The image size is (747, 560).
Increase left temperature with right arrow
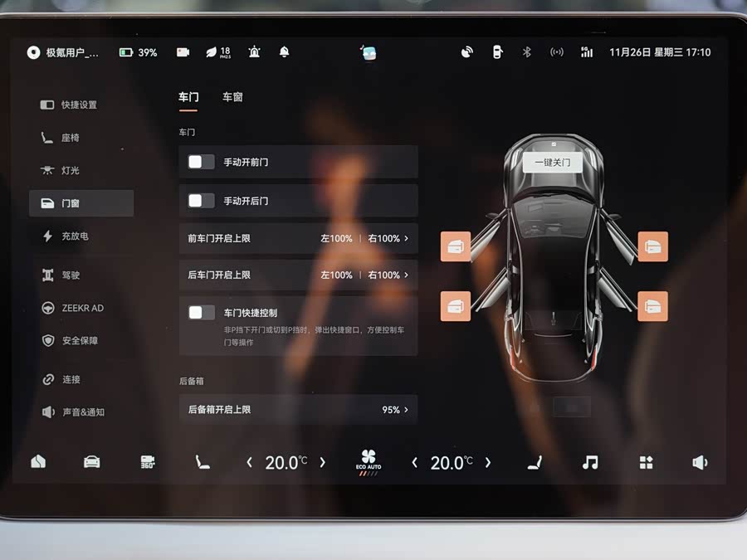(x=323, y=462)
